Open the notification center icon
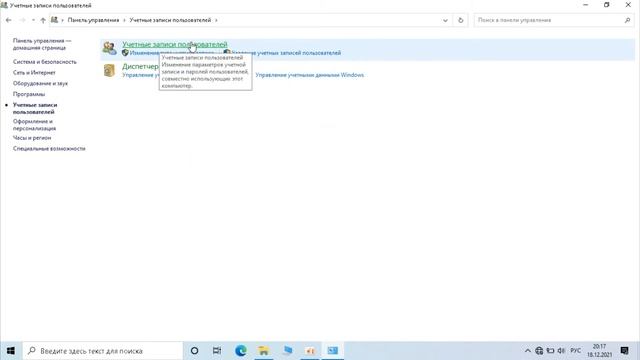Image resolution: width=640 pixels, height=360 pixels. pyautogui.click(x=624, y=351)
